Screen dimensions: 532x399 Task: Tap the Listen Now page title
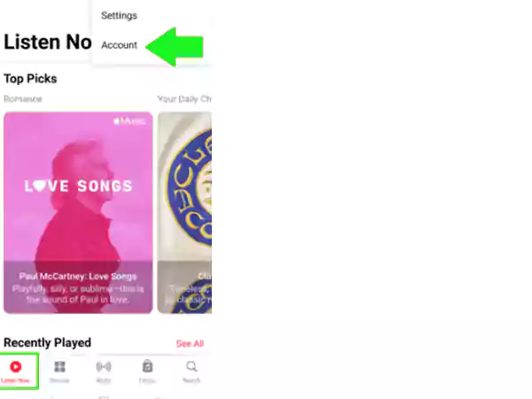point(48,42)
